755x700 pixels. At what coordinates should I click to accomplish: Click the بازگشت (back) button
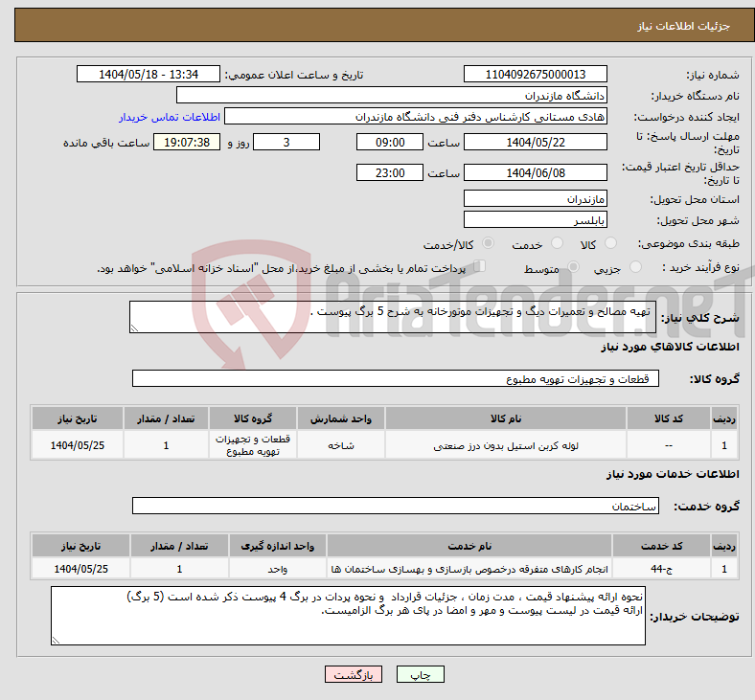pyautogui.click(x=354, y=674)
